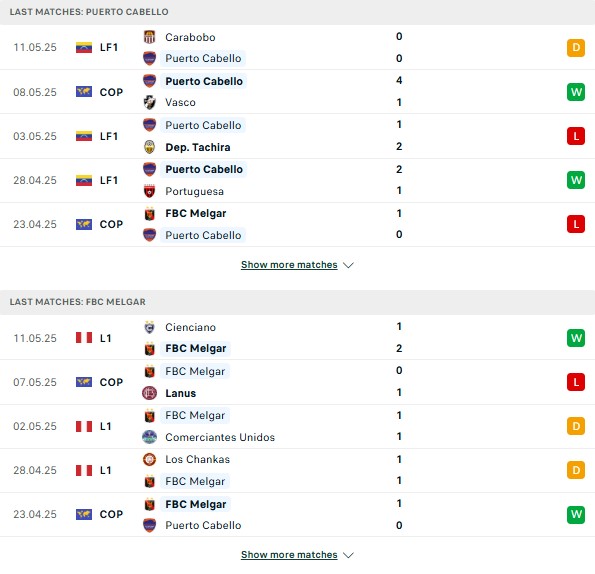The width and height of the screenshot is (595, 574).
Task: Click the Carabobo team crest icon
Action: (150, 37)
